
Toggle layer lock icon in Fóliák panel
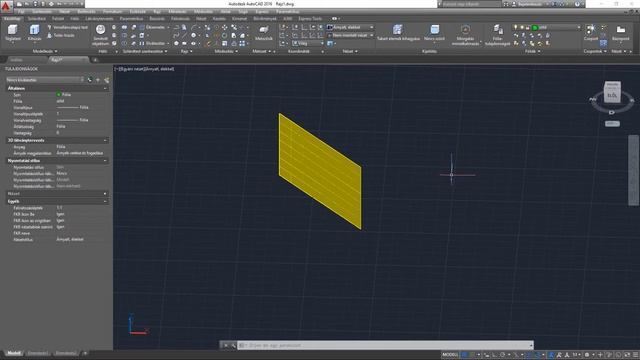(528, 27)
